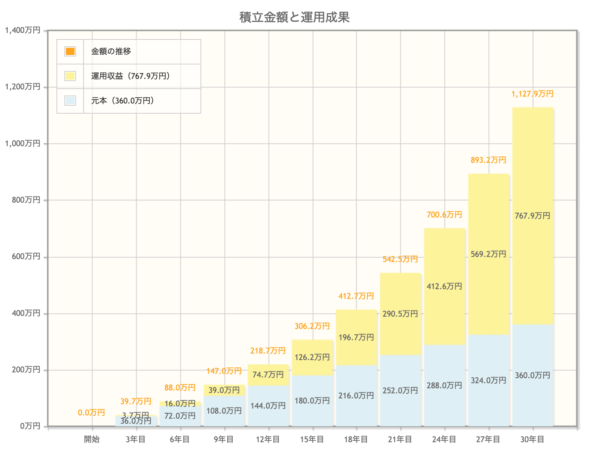The width and height of the screenshot is (600, 465).
Task: Click the 290.5万円 profit segment at 21年目
Action: (x=401, y=313)
